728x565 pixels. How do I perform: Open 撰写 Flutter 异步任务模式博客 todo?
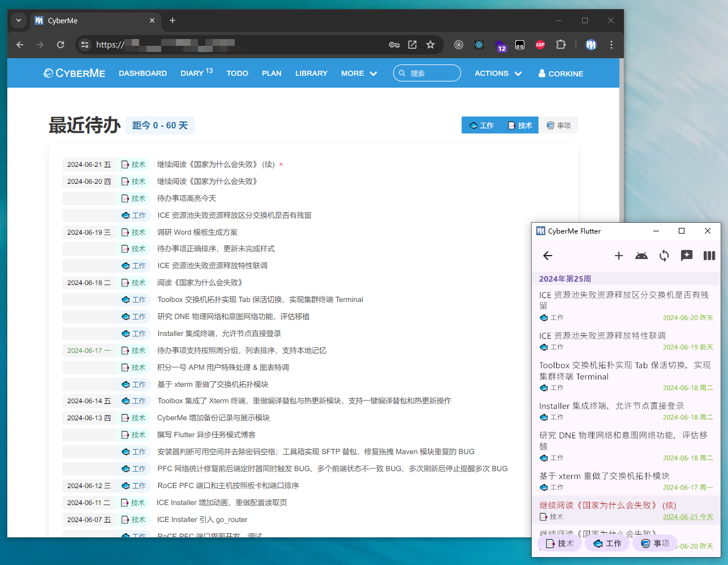(x=206, y=435)
